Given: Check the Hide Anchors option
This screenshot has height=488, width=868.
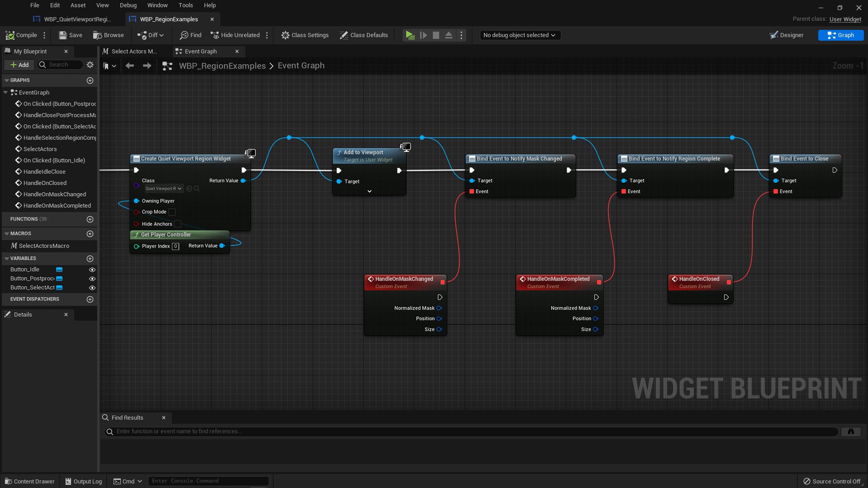Looking at the screenshot, I should pyautogui.click(x=177, y=224).
